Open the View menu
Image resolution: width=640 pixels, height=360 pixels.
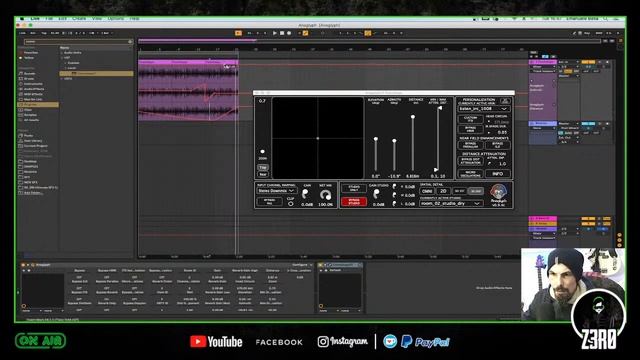(x=97, y=19)
